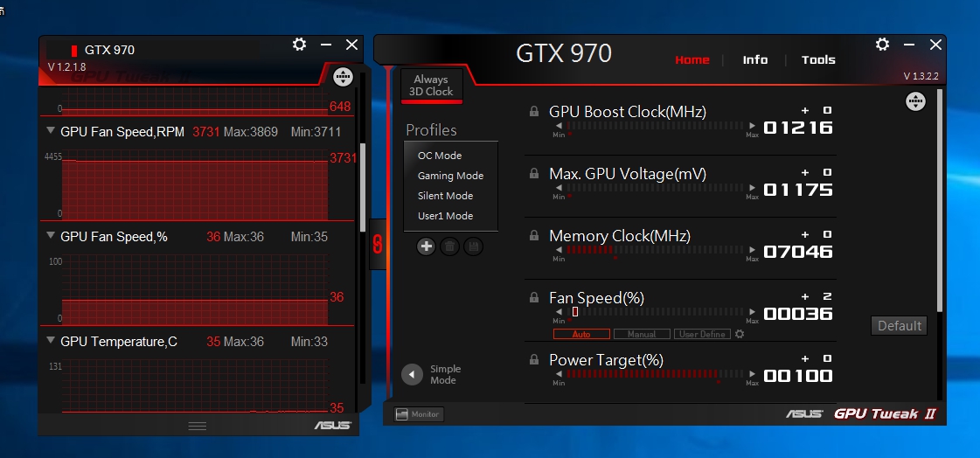Screen dimensions: 980x458
Task: Click Max. GPU Voltage value 01175
Action: [798, 190]
